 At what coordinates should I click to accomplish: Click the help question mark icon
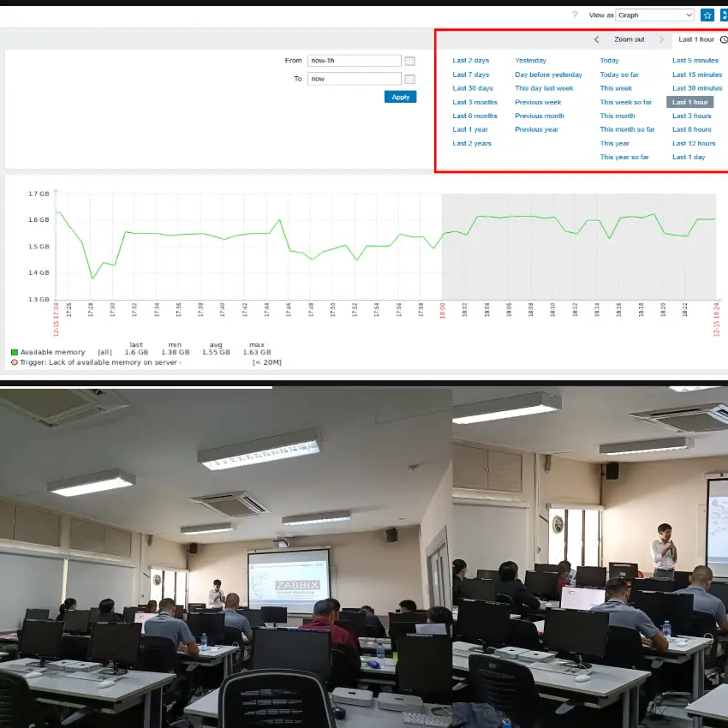[x=576, y=15]
